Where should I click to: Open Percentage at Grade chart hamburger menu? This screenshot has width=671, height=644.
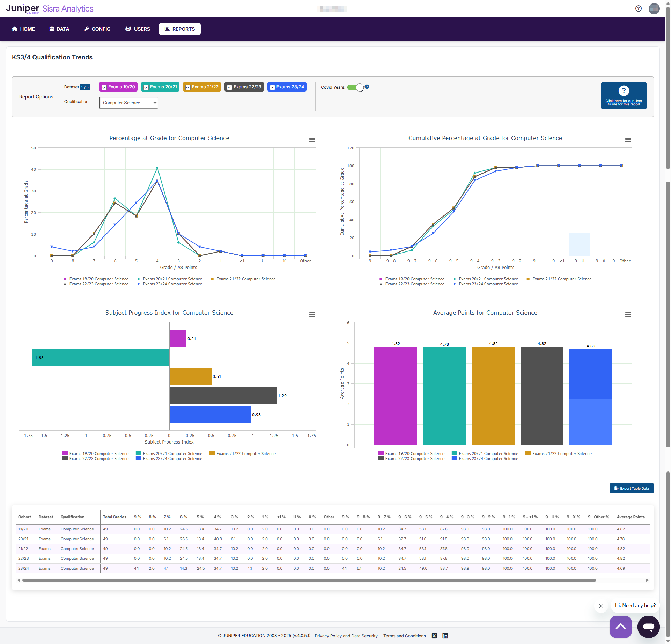pos(312,140)
